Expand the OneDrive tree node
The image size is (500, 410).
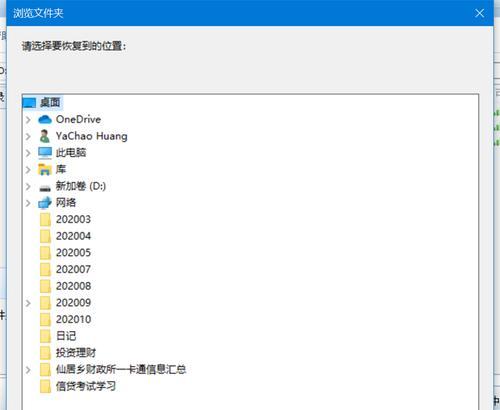[28, 120]
